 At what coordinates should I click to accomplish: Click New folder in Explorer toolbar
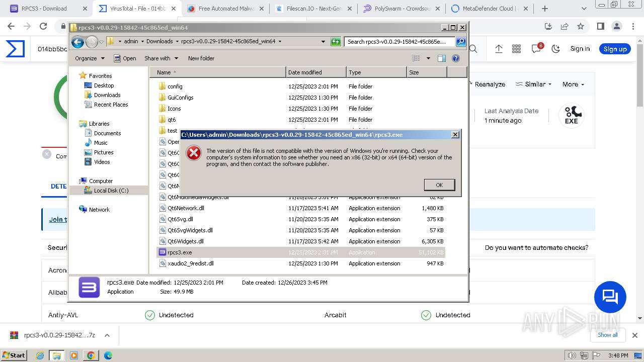201,58
